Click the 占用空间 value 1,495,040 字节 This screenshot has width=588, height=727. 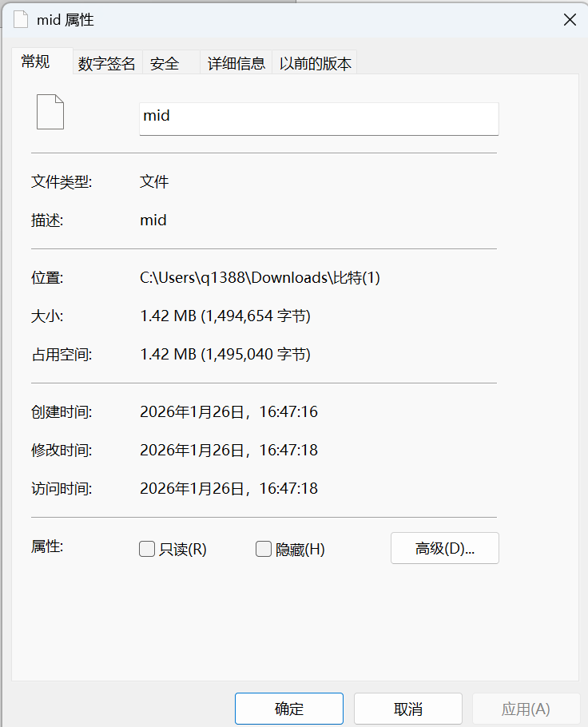[225, 354]
